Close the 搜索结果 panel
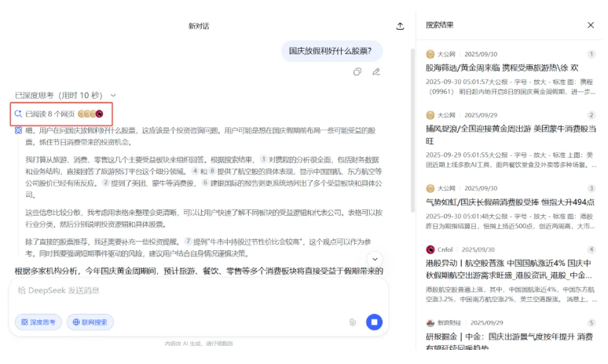The width and height of the screenshot is (608, 364). click(591, 25)
